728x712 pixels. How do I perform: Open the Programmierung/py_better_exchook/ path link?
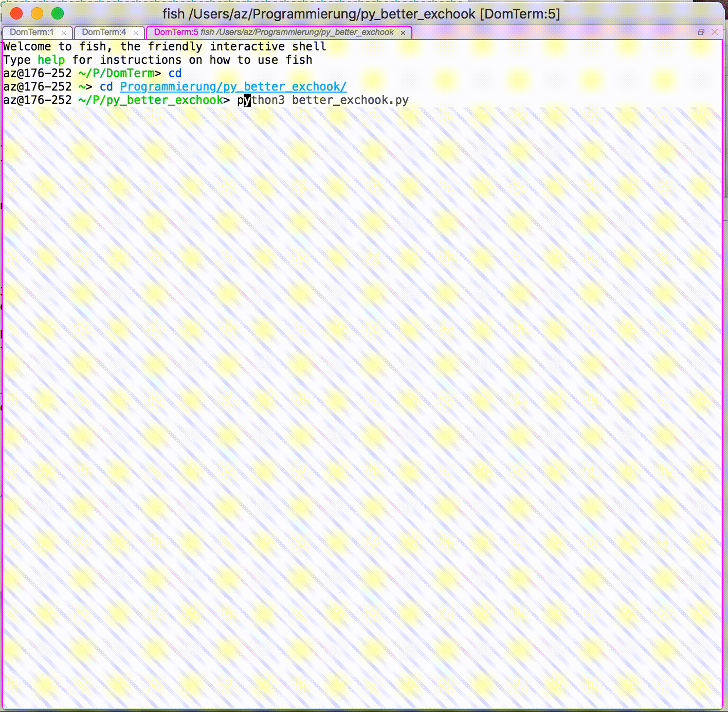pos(233,87)
